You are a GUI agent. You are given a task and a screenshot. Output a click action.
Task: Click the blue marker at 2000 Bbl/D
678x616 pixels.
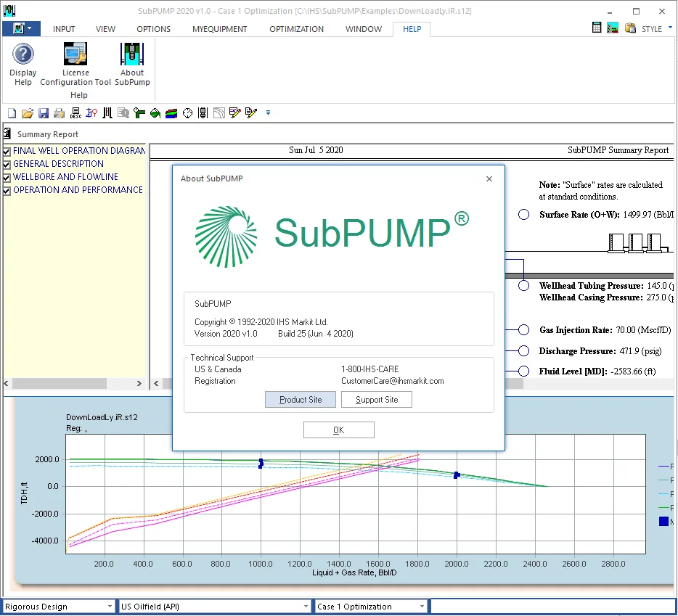click(457, 475)
